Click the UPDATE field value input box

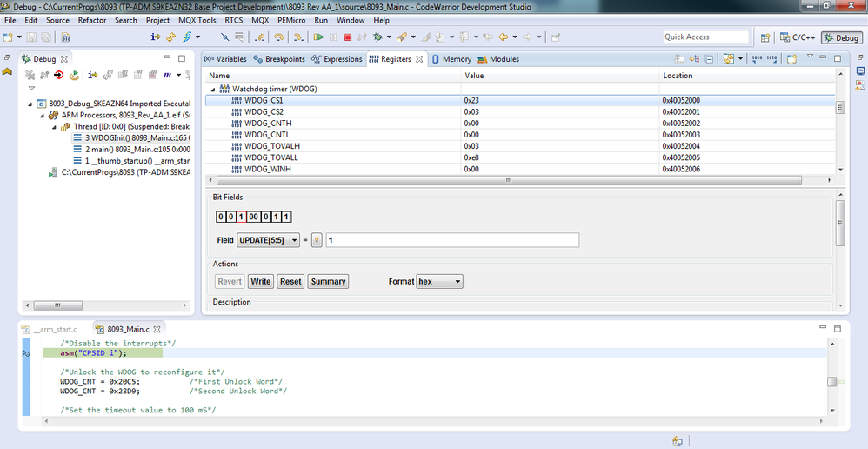pos(452,240)
